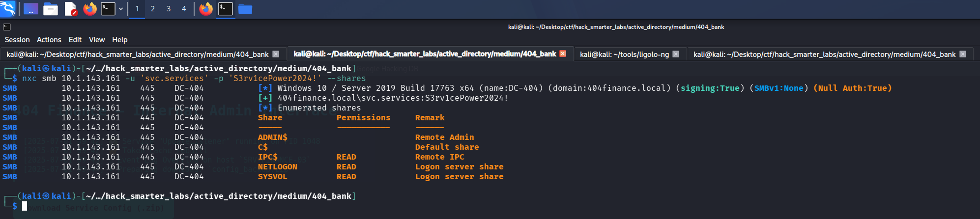Click the 'SYSVOL' share name
This screenshot has height=219, width=980.
click(273, 177)
